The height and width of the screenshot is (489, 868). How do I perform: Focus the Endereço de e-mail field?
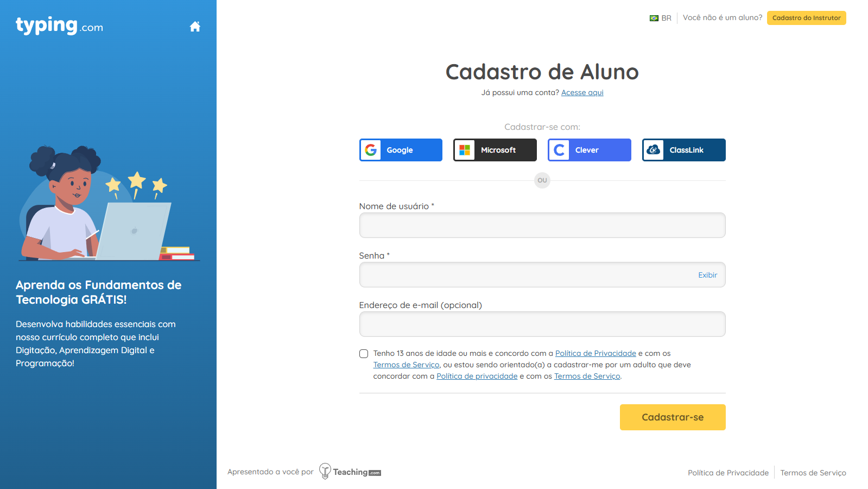542,324
